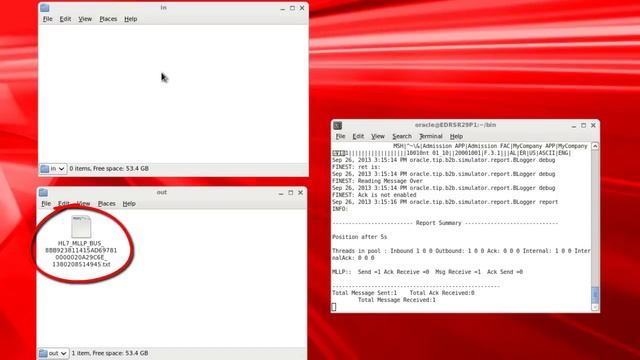Viewport: 640px width, 360px height.
Task: Minimize the 'in' file browser window
Action: point(282,8)
